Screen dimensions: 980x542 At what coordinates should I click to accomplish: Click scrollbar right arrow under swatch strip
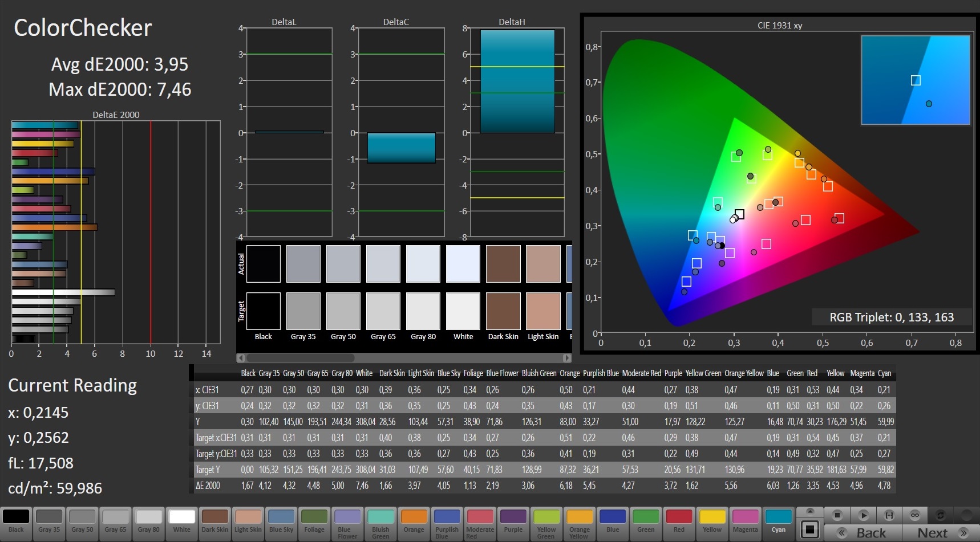tap(566, 358)
